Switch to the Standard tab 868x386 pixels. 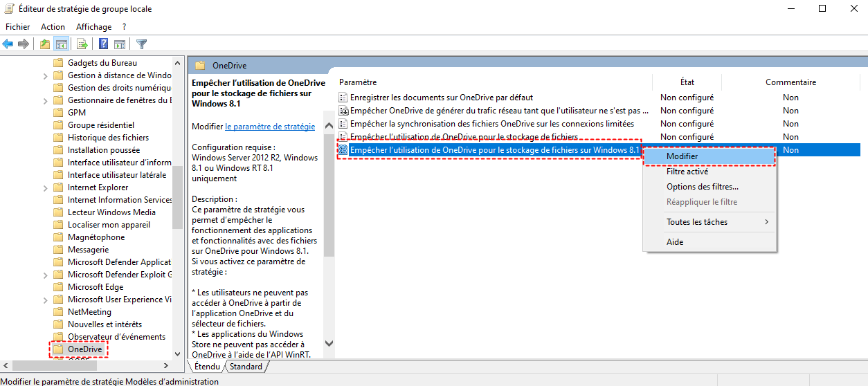tap(246, 367)
